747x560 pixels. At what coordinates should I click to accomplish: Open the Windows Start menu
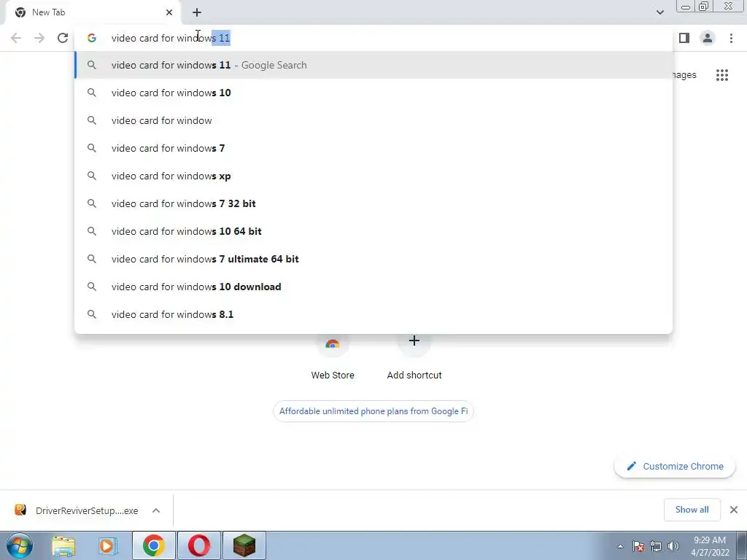click(x=20, y=545)
